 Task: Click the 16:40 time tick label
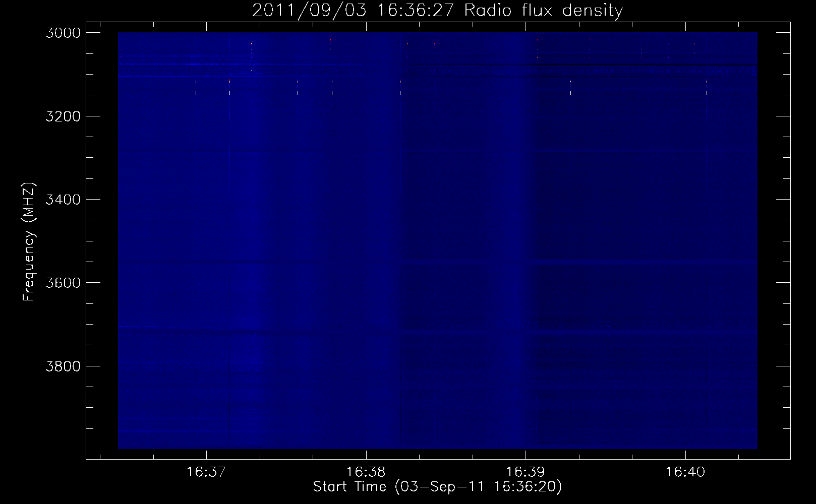(685, 472)
